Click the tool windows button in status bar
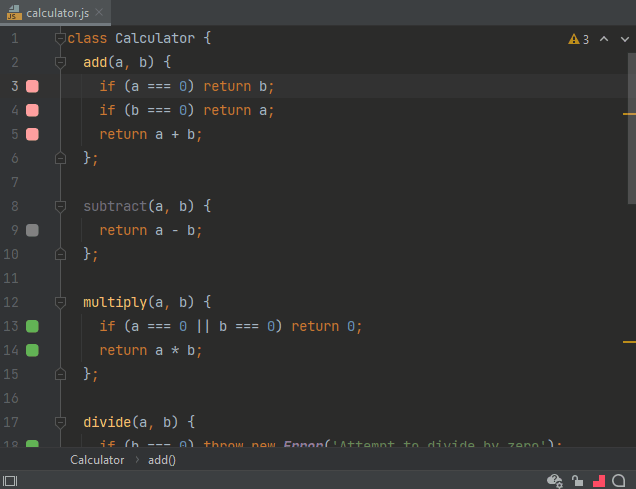The height and width of the screenshot is (489, 636). pyautogui.click(x=10, y=480)
